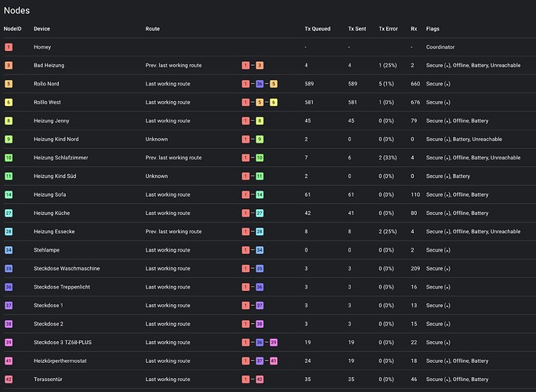536x392 pixels.
Task: Sort by the NodeID column header
Action: [x=13, y=29]
